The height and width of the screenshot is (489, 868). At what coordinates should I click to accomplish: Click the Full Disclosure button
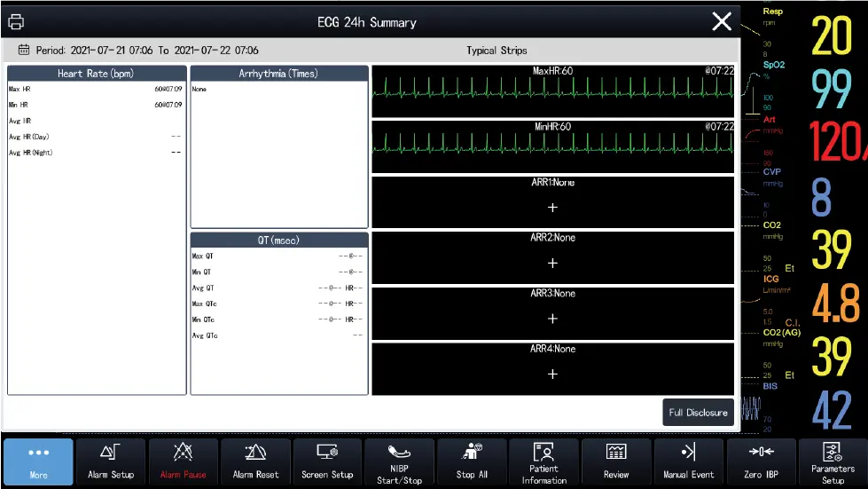[698, 412]
